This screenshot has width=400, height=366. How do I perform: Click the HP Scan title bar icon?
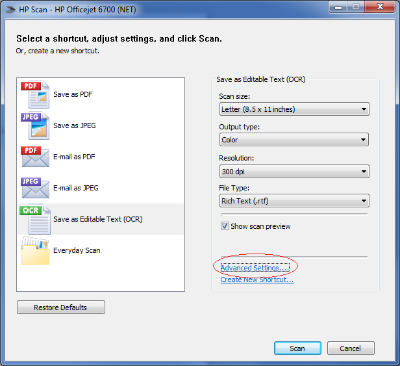tap(10, 10)
